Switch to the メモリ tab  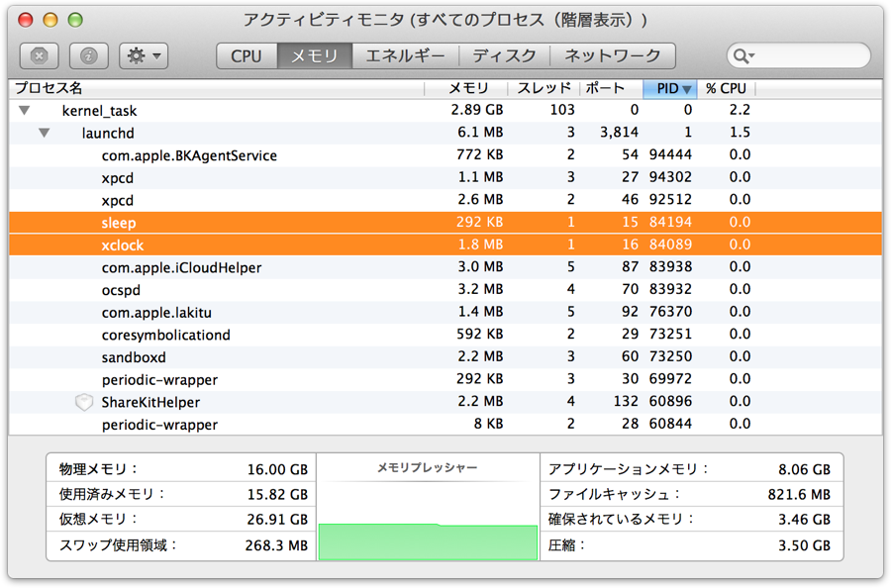pos(314,55)
